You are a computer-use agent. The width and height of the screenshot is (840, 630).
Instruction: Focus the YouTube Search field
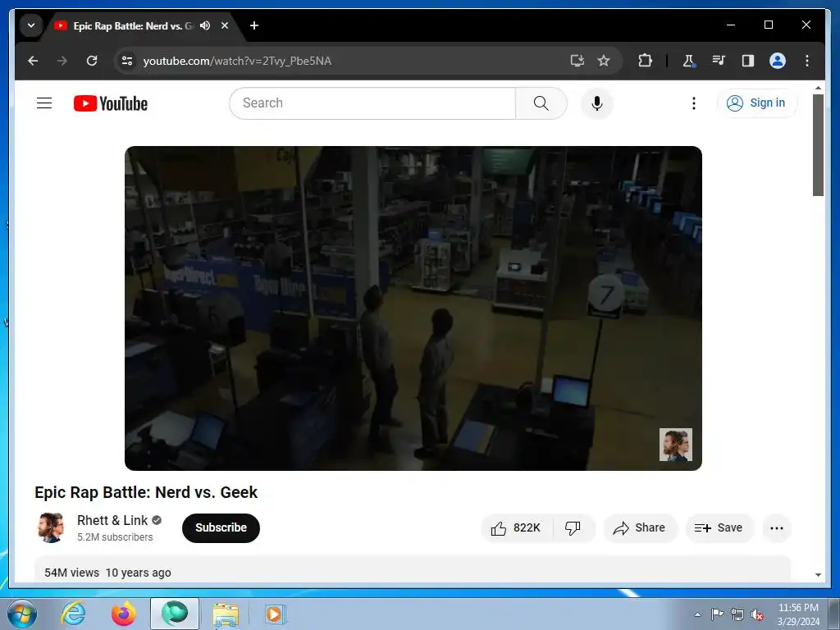(x=372, y=103)
